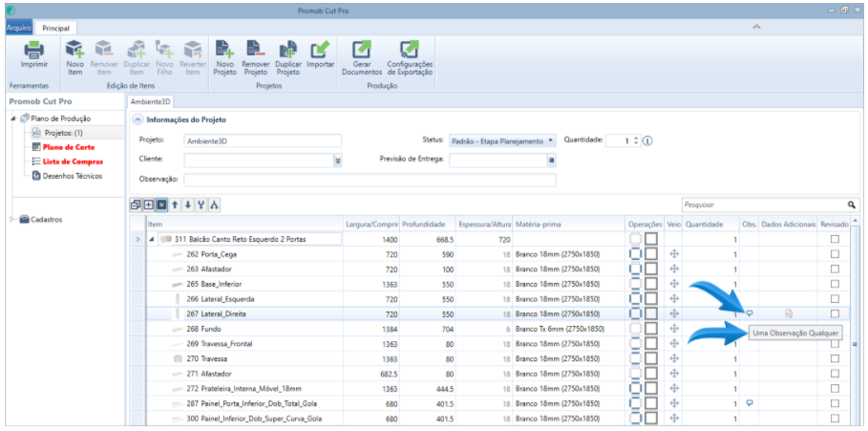The width and height of the screenshot is (868, 431).
Task: Adjust the Quantidade stepper arrows
Action: (x=636, y=140)
